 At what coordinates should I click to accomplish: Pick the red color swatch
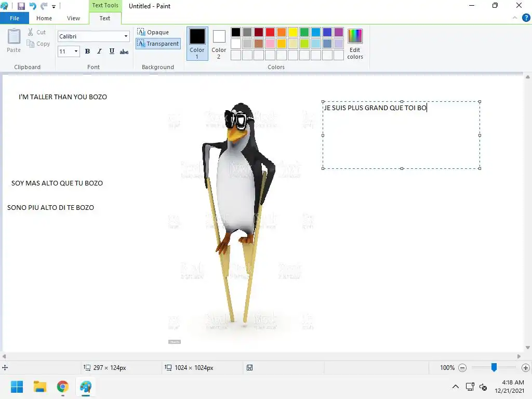point(270,32)
